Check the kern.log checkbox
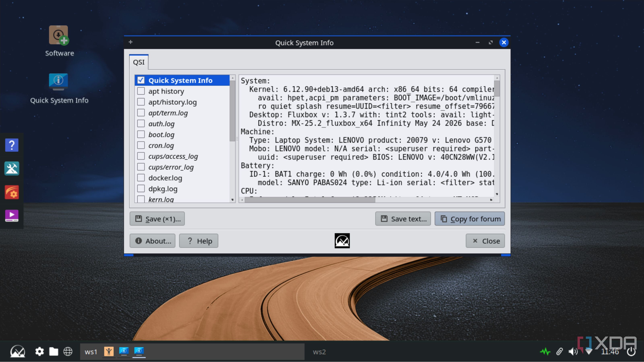 [x=141, y=199]
